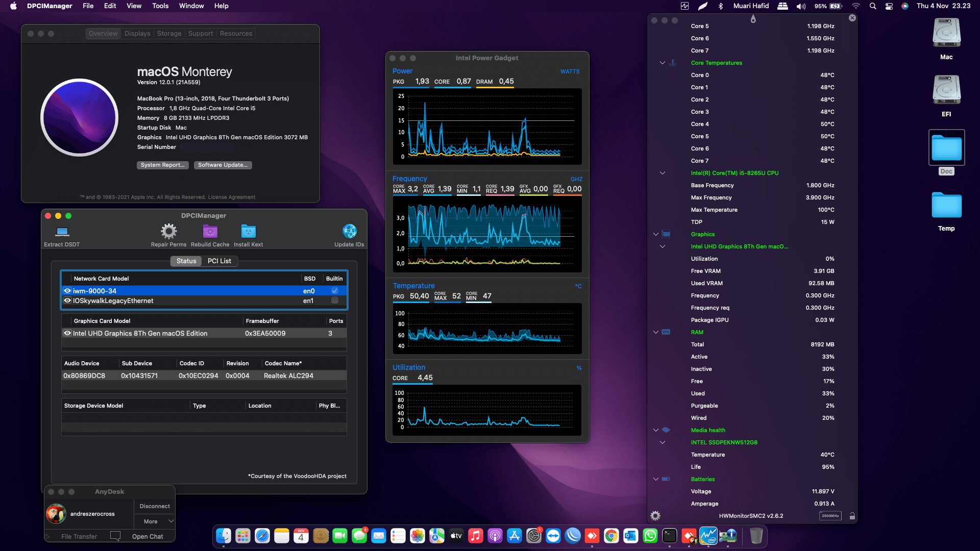Screen dimensions: 980x551
Task: Switch to the Storage tab
Action: [169, 34]
